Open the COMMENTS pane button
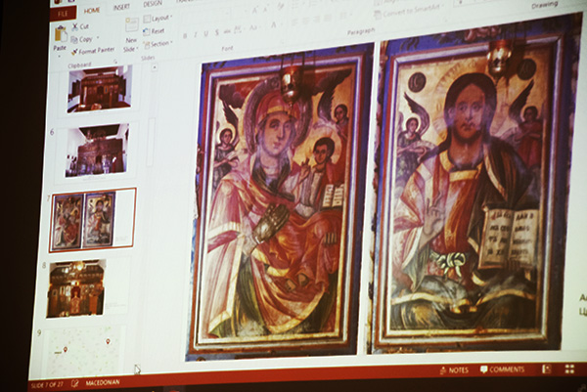 pos(503,370)
